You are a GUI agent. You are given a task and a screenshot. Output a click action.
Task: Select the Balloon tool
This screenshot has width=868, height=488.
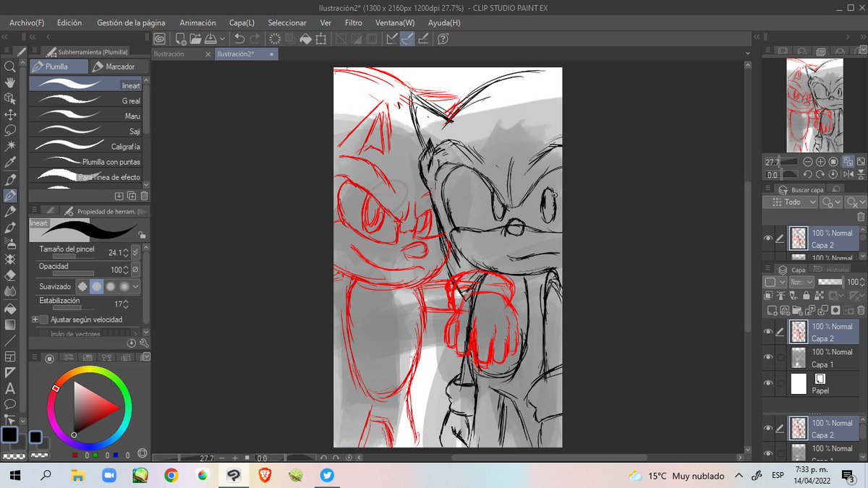pos(10,404)
